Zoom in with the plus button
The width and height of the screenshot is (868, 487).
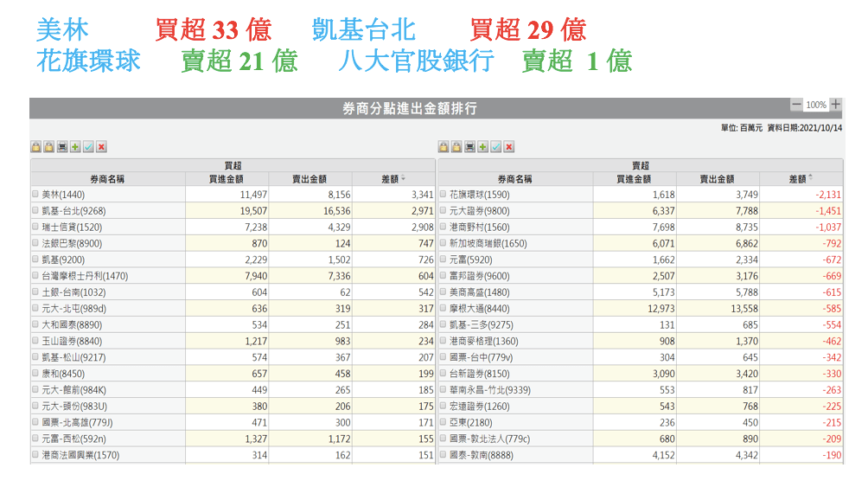835,105
